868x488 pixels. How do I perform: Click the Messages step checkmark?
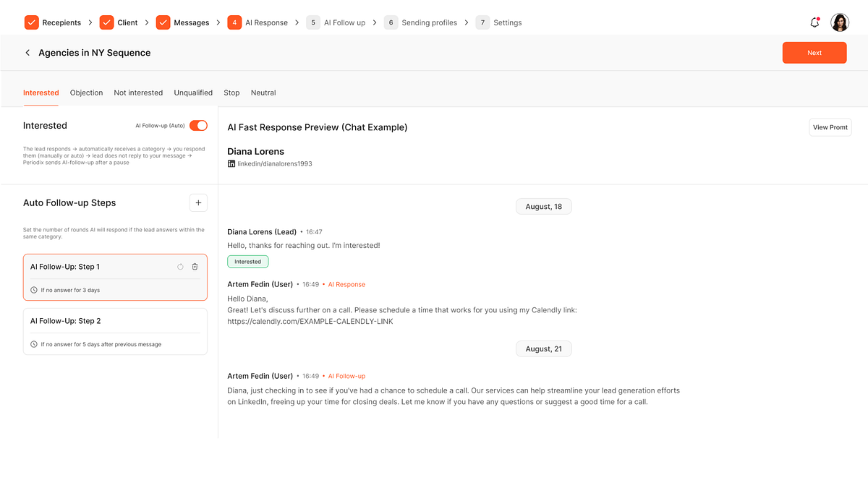[x=163, y=22]
